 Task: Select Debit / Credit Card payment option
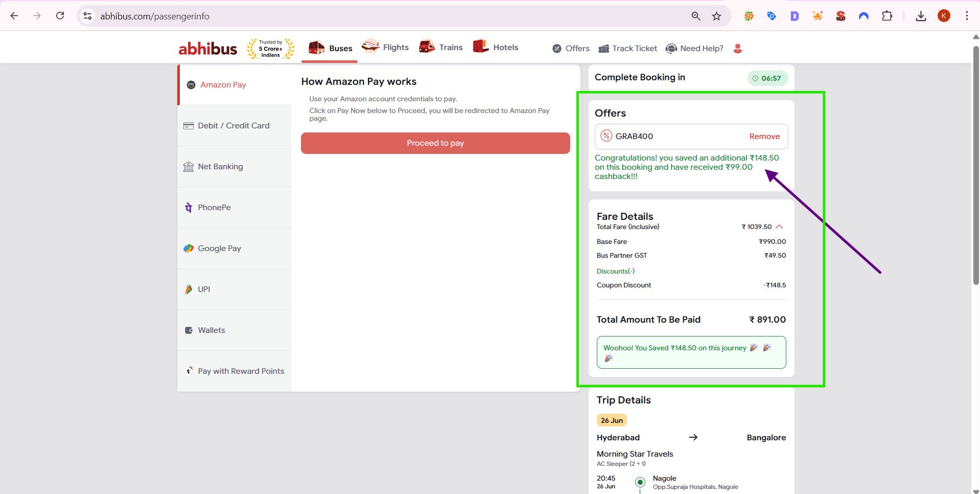point(234,126)
